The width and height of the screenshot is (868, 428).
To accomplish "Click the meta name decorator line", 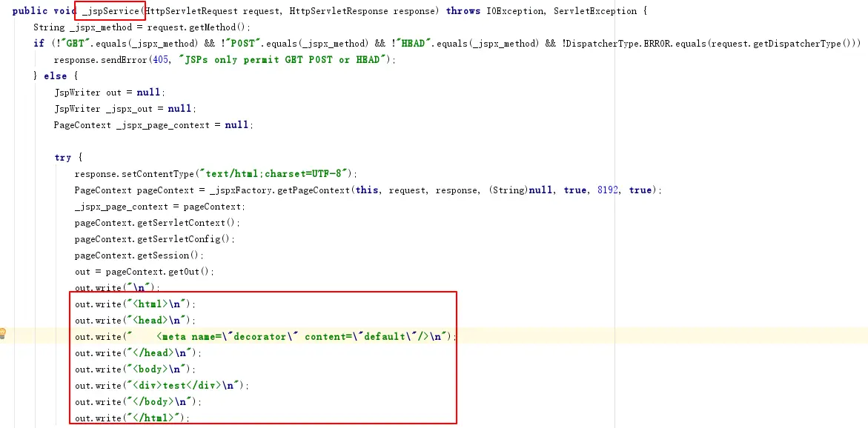I will (265, 336).
